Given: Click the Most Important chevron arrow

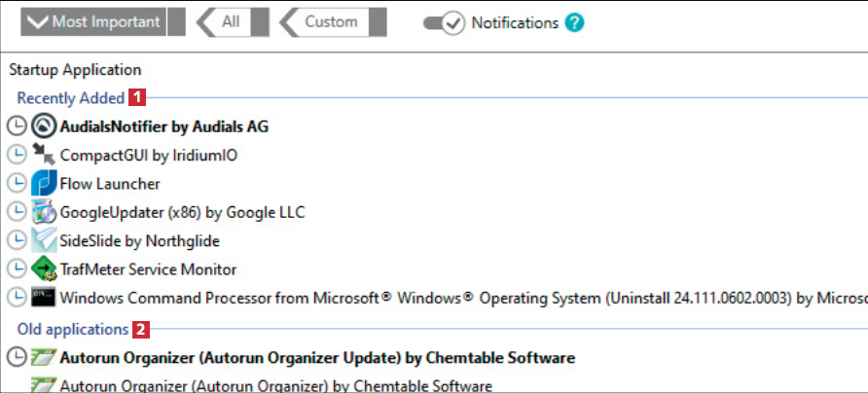Looking at the screenshot, I should point(37,21).
